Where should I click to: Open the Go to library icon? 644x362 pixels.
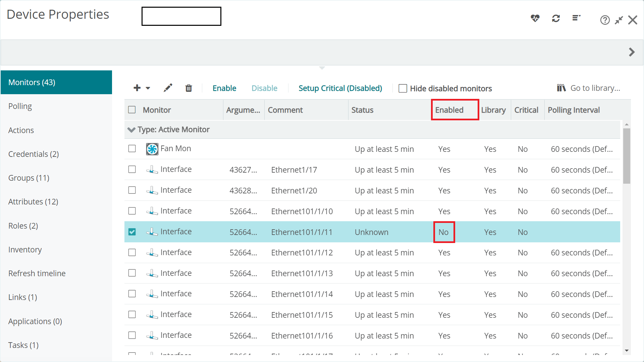click(x=561, y=88)
